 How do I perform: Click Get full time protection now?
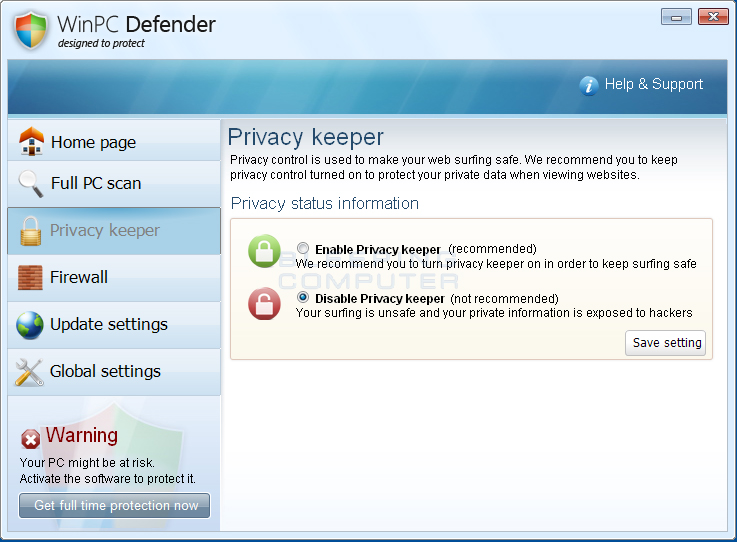coord(114,505)
